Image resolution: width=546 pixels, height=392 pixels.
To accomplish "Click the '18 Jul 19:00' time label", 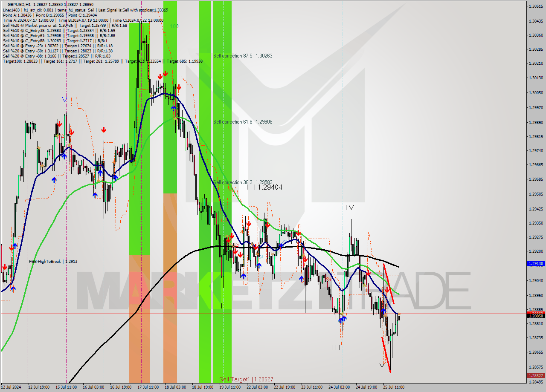I will coord(203,387).
